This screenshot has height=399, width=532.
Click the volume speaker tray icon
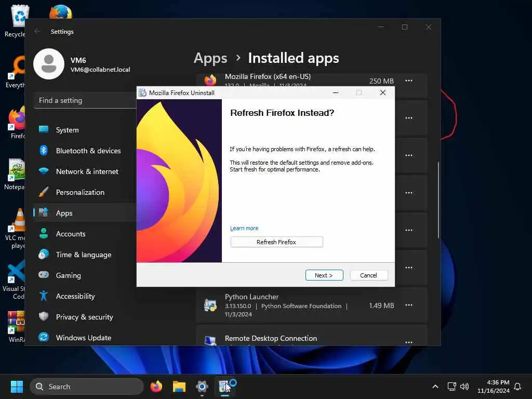464,387
